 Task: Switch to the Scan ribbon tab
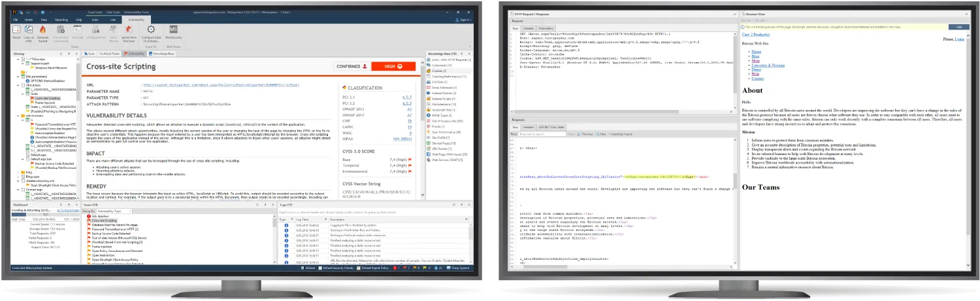point(95,20)
